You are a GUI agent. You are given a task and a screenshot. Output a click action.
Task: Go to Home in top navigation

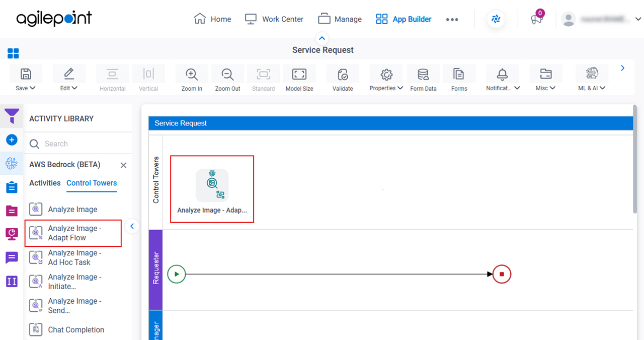(x=212, y=19)
